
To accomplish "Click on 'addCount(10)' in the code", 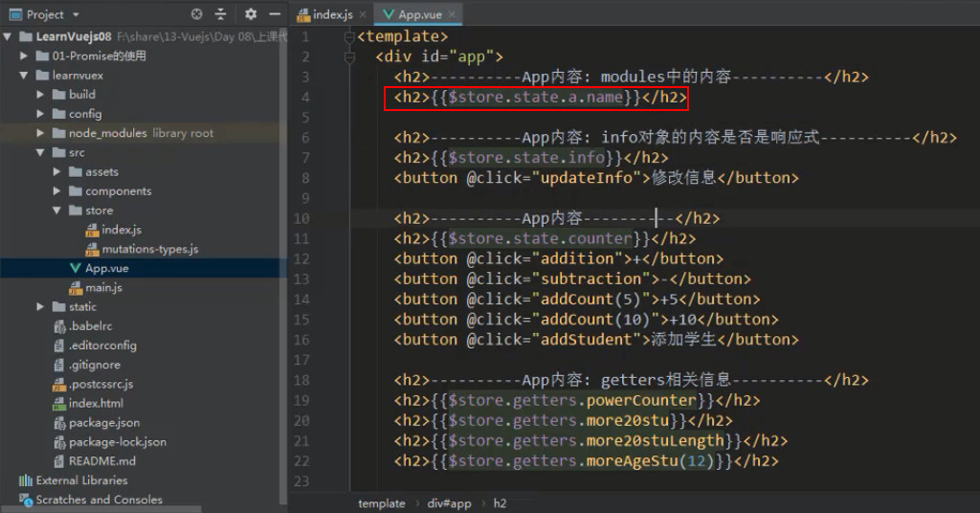I will point(595,320).
